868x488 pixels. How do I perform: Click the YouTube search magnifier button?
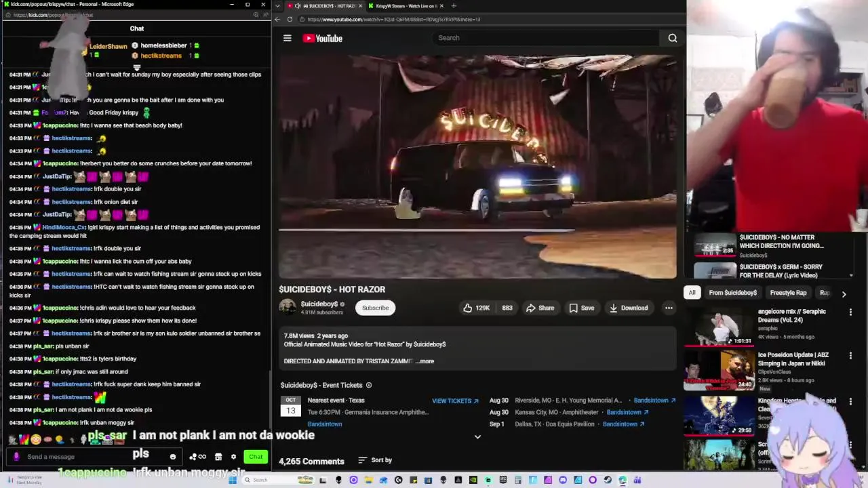pyautogui.click(x=673, y=38)
